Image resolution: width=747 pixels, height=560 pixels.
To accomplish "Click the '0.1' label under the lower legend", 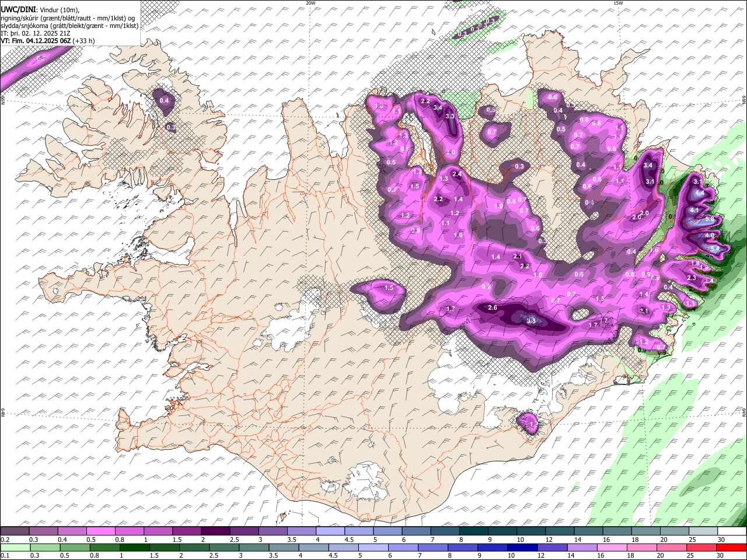I will (4, 555).
